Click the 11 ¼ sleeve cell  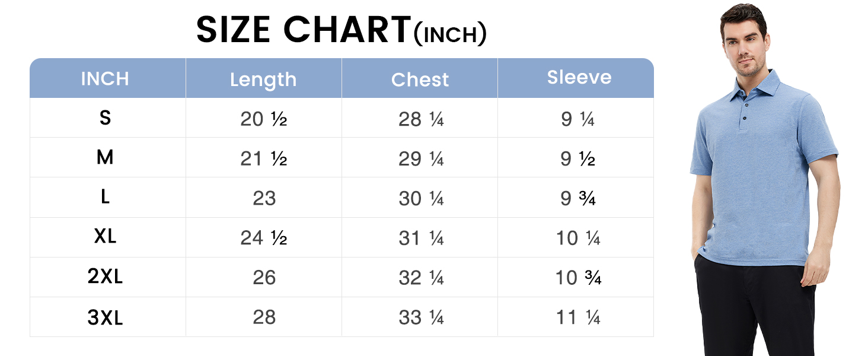pos(576,317)
